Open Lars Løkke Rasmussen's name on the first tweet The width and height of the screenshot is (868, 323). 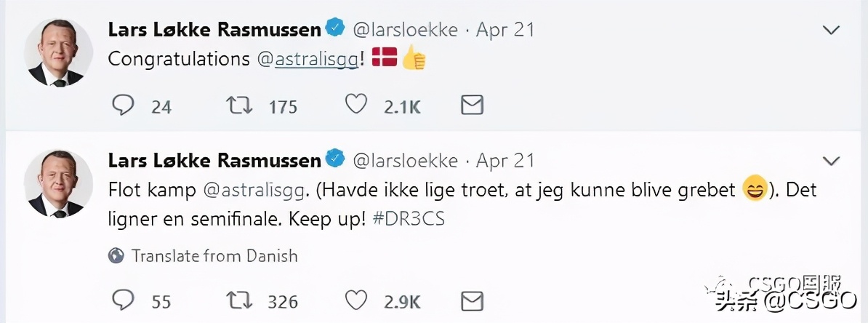click(x=214, y=30)
